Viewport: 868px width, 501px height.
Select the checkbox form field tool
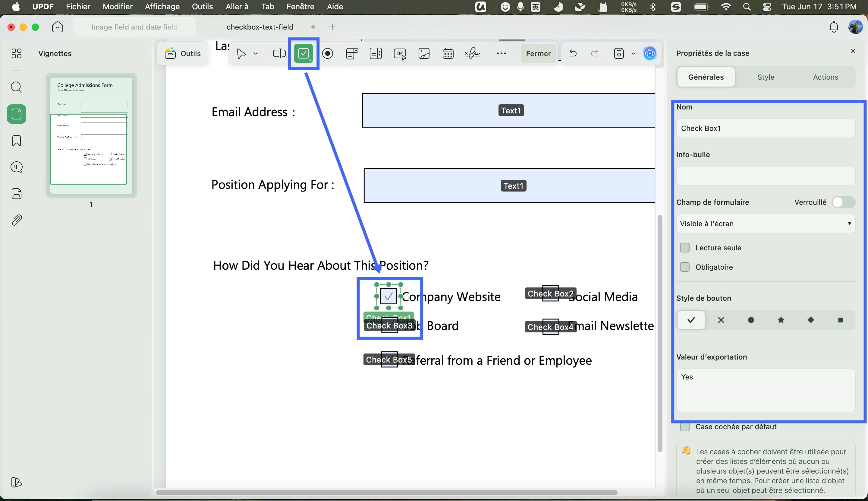click(x=303, y=53)
